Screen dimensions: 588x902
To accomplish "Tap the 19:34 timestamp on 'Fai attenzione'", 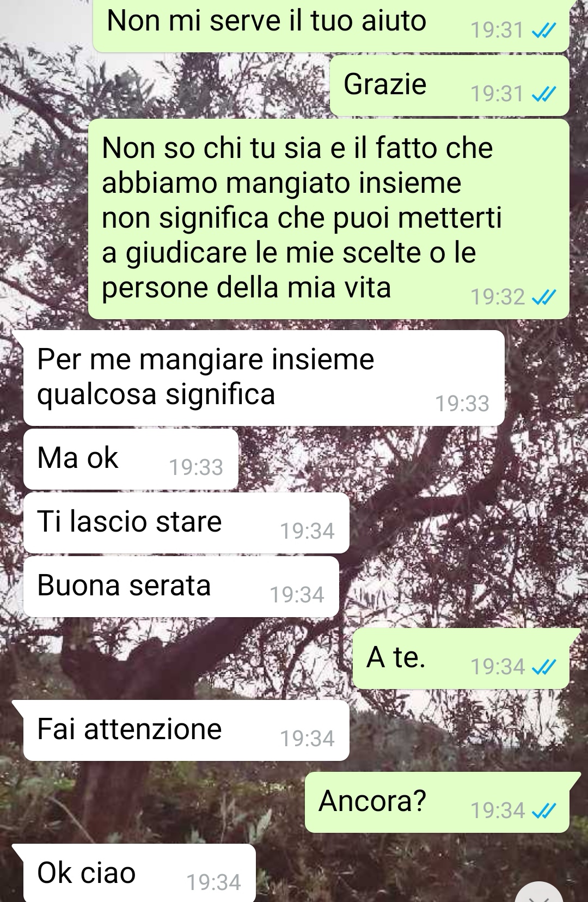I will click(x=307, y=739).
